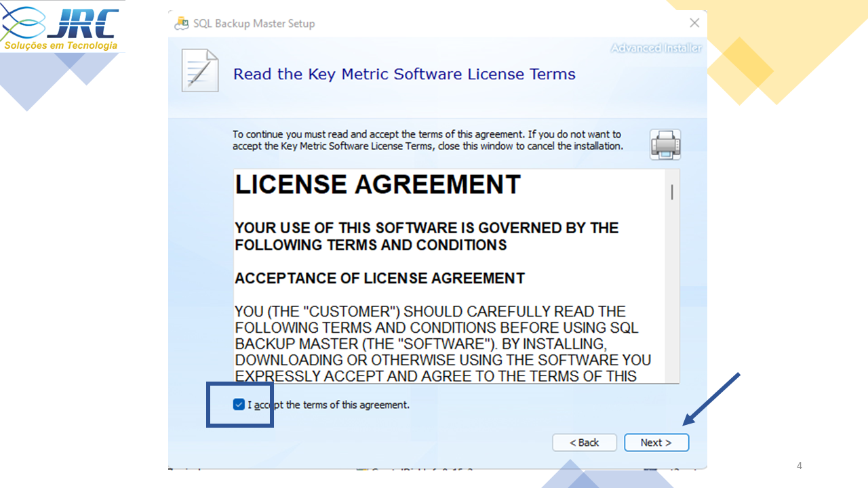The height and width of the screenshot is (488, 868).
Task: Click the SQL Backup Master Setup title icon
Action: 182,23
